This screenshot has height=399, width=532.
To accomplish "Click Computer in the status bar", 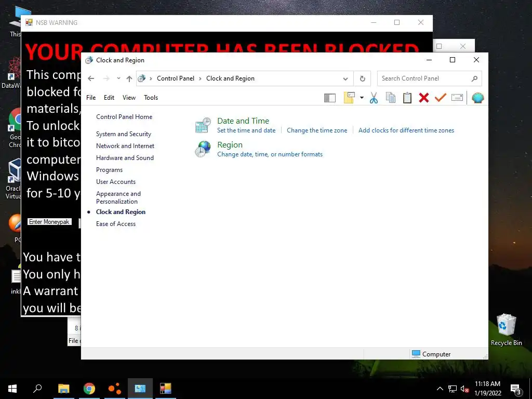I will pyautogui.click(x=431, y=354).
